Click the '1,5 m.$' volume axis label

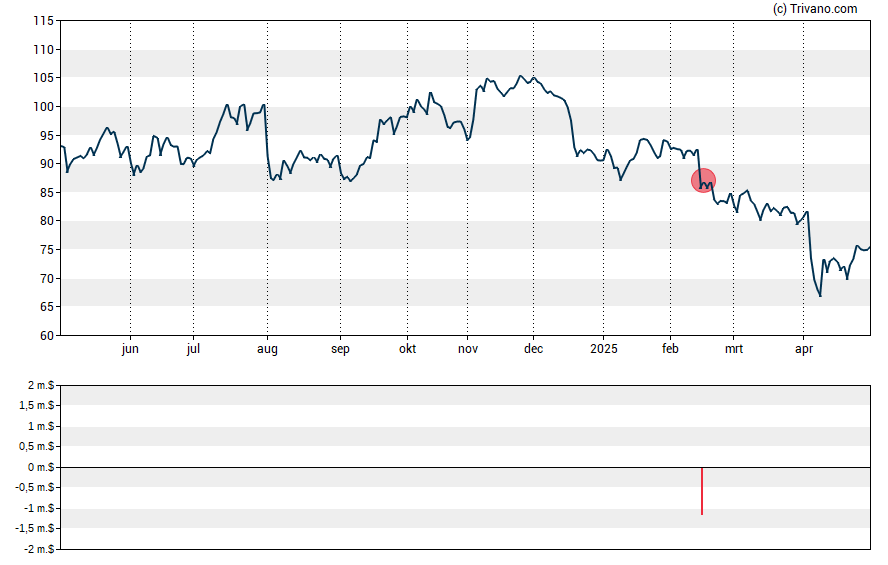37,406
